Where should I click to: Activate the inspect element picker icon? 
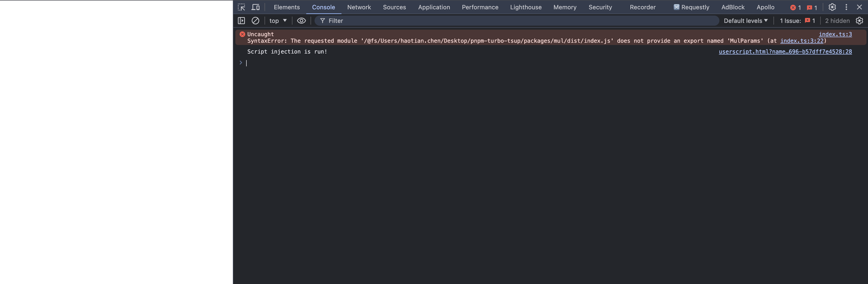(241, 7)
